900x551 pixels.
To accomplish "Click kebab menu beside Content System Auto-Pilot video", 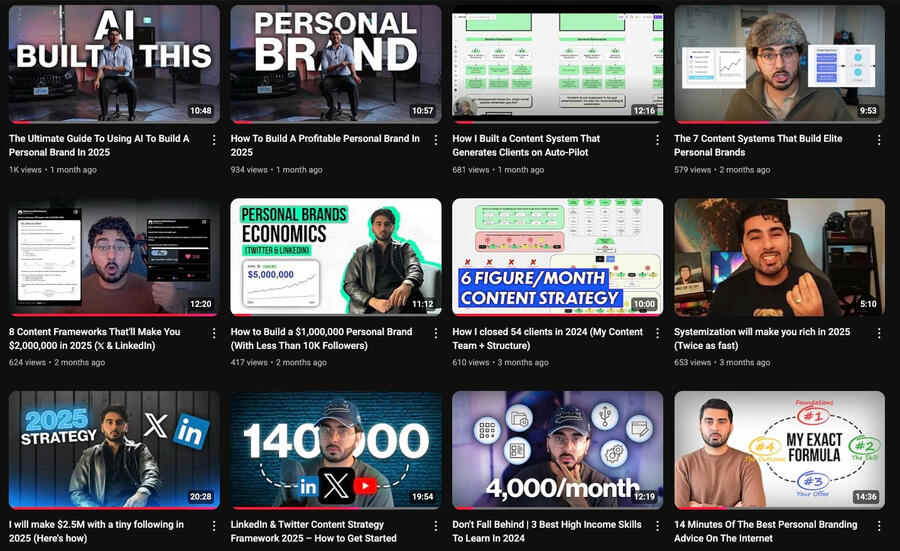I will (657, 139).
